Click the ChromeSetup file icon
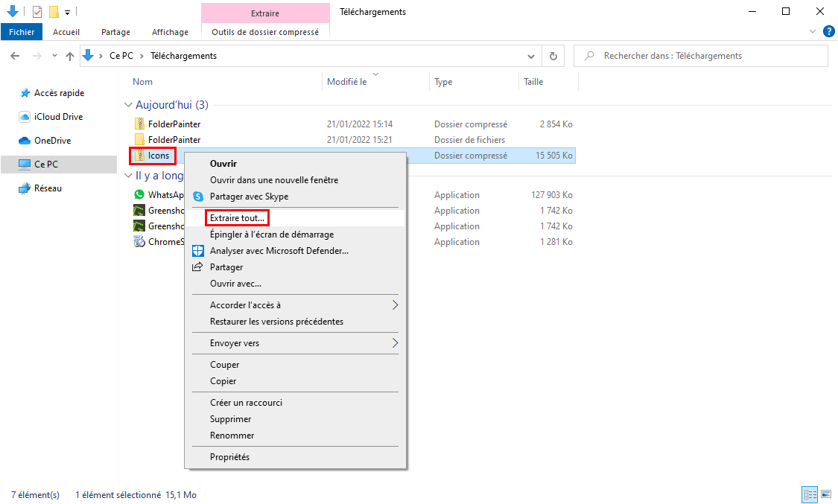Image resolution: width=838 pixels, height=504 pixels. pos(139,242)
